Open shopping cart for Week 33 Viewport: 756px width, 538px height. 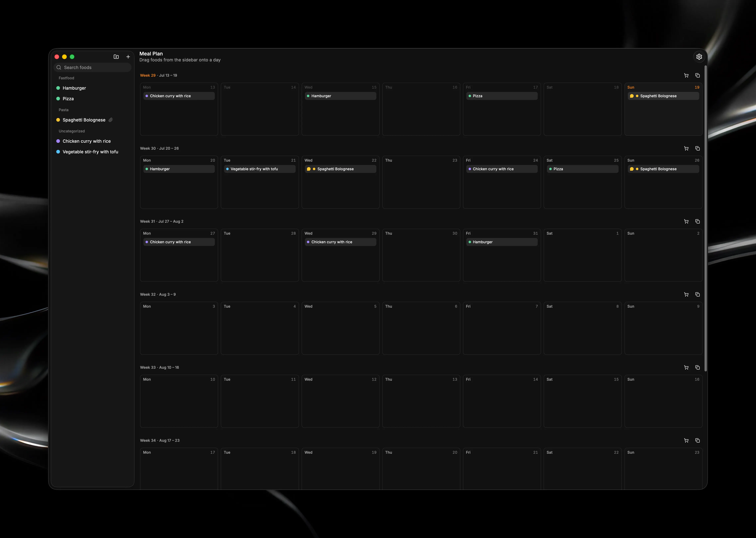click(x=686, y=367)
